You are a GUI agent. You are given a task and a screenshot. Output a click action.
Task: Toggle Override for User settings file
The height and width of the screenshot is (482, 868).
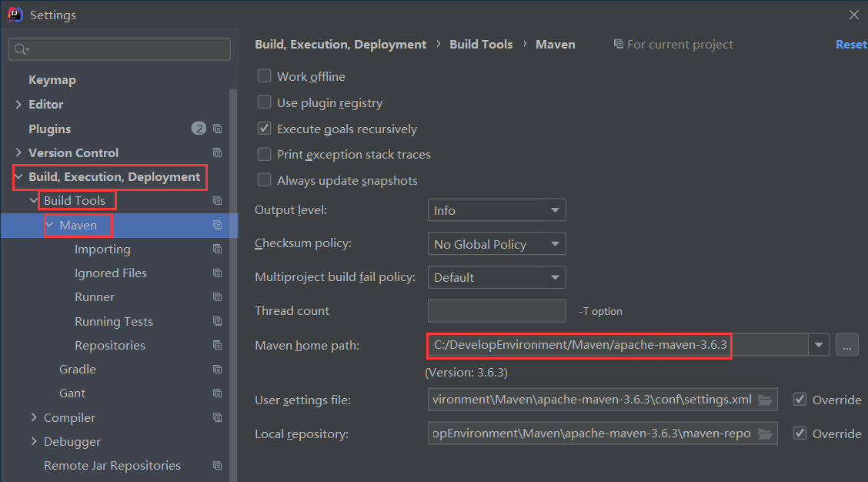tap(800, 400)
